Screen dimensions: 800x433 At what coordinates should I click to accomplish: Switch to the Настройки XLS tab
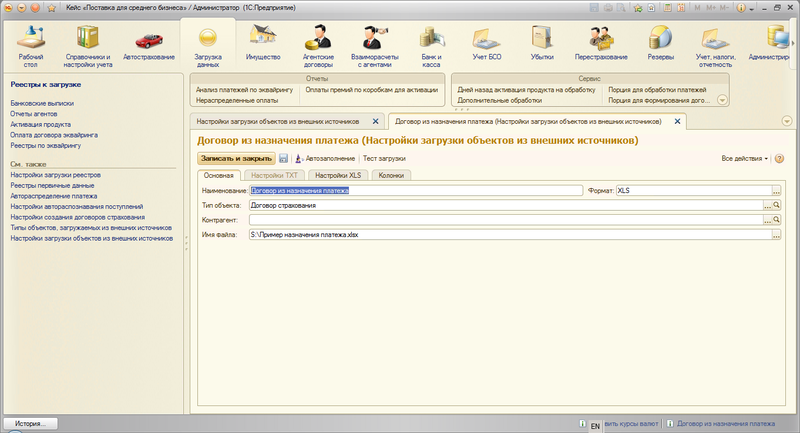click(x=337, y=175)
